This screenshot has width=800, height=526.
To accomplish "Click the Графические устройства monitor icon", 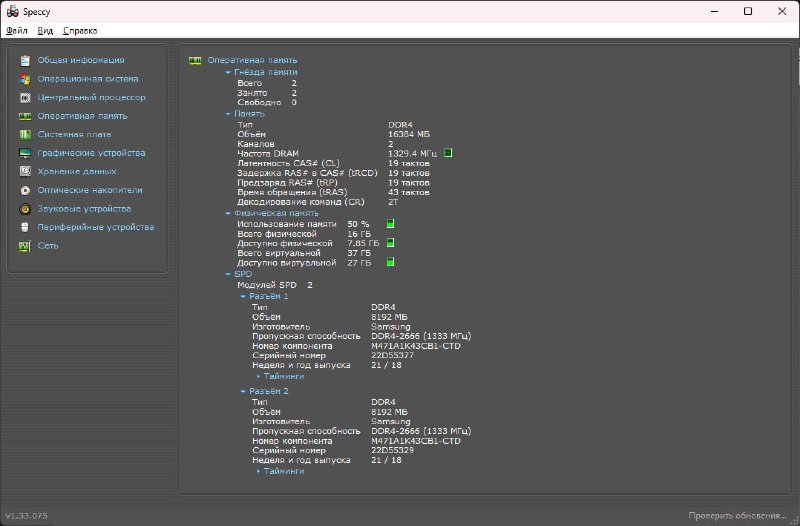I will tap(25, 153).
